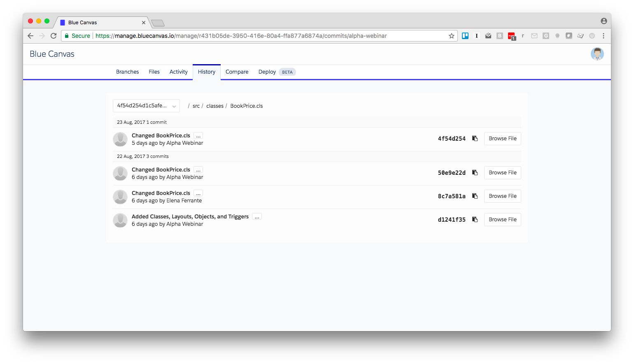Switch to the Files tab
This screenshot has width=634, height=364.
click(x=154, y=72)
